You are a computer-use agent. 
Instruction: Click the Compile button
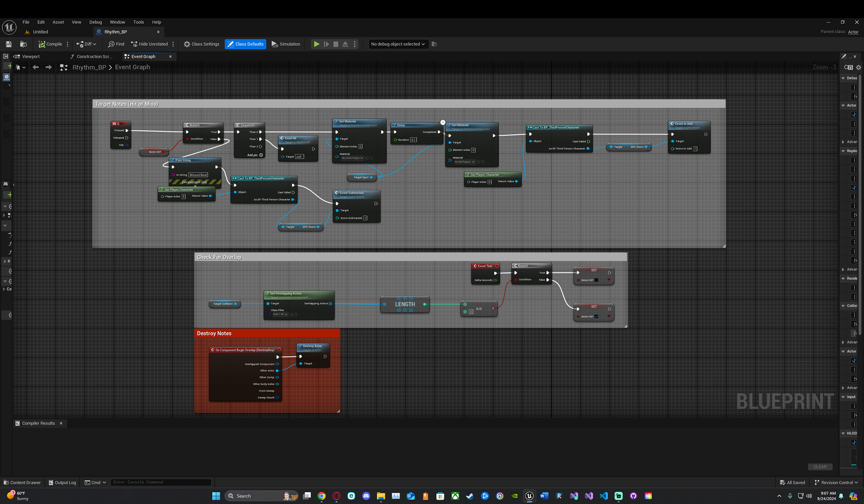coord(50,44)
